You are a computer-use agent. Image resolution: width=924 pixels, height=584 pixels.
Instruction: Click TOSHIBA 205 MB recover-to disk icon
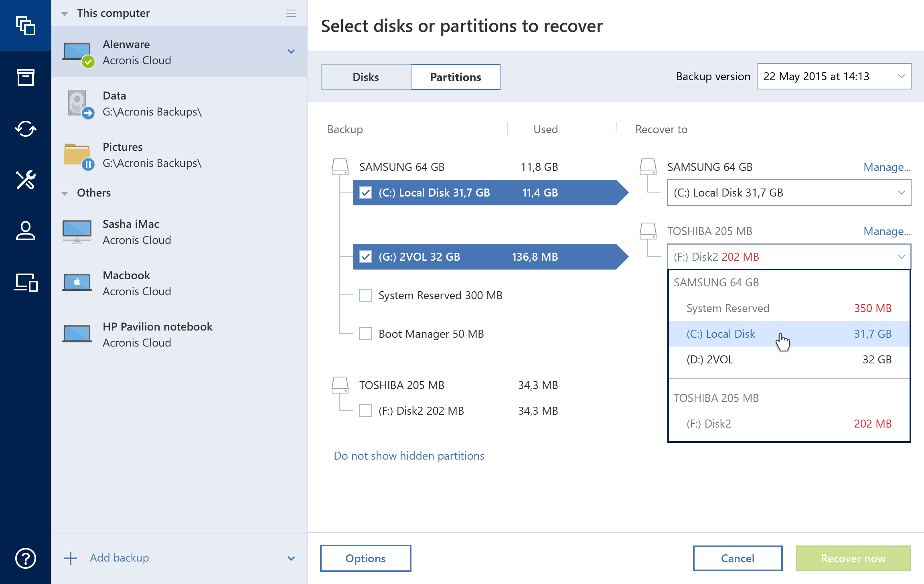coord(648,231)
